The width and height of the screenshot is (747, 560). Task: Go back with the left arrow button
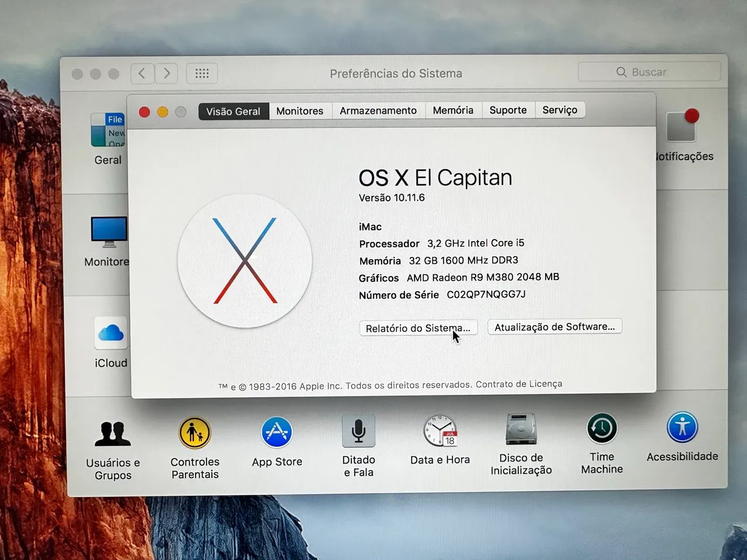pyautogui.click(x=142, y=73)
